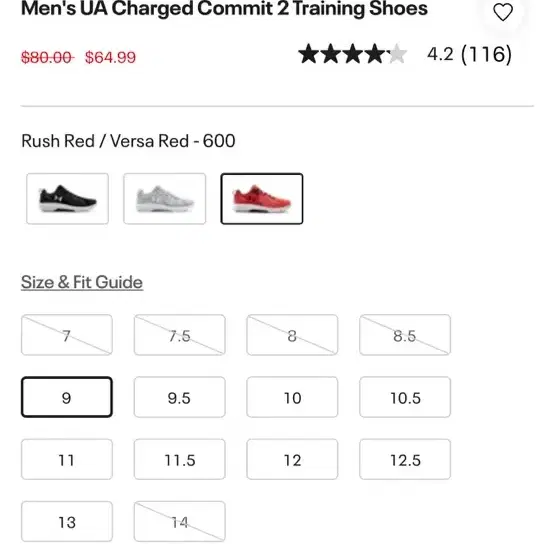Pick size 10
This screenshot has height=555, width=555.
pyautogui.click(x=292, y=397)
